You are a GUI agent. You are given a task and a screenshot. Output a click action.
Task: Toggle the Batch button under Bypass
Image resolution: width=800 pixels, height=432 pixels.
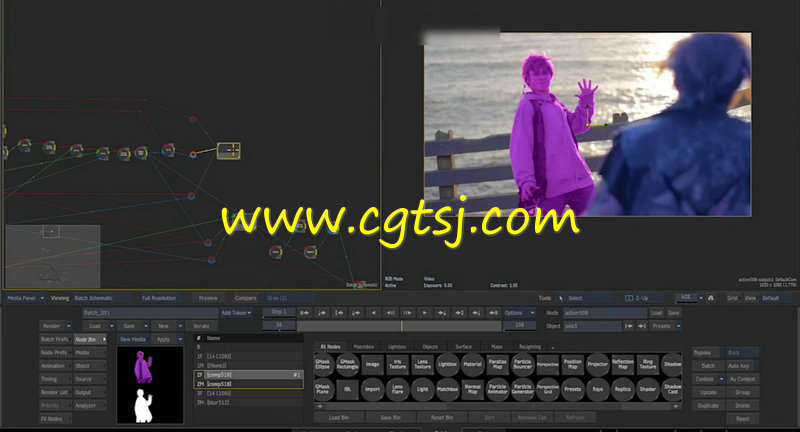(708, 366)
